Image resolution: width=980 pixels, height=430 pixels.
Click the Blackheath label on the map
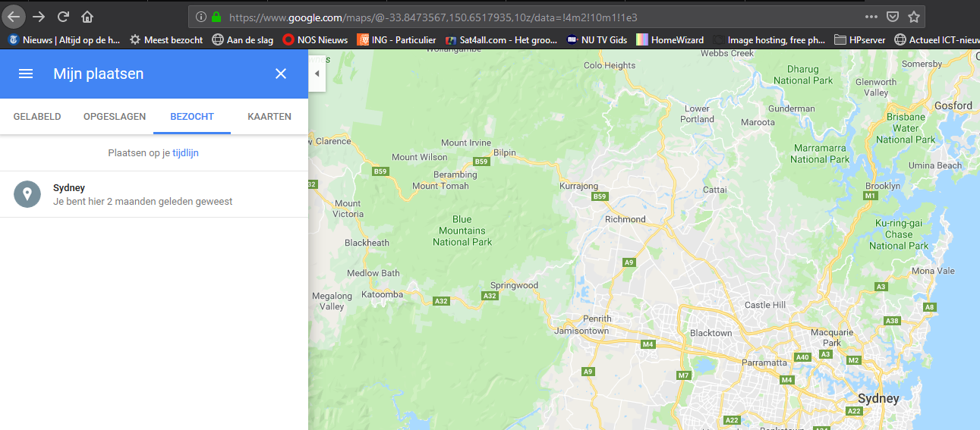[x=367, y=243]
